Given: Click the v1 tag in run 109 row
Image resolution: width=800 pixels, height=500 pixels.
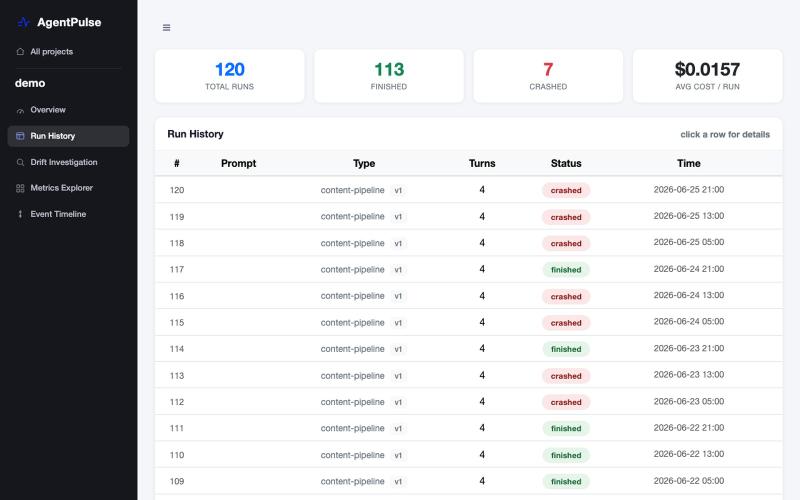Looking at the screenshot, I should click(x=398, y=482).
